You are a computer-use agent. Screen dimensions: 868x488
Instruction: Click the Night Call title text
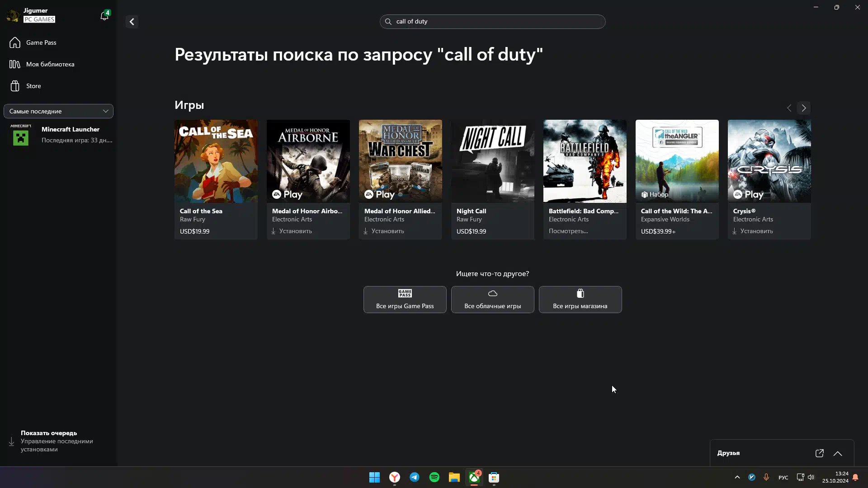tap(471, 211)
